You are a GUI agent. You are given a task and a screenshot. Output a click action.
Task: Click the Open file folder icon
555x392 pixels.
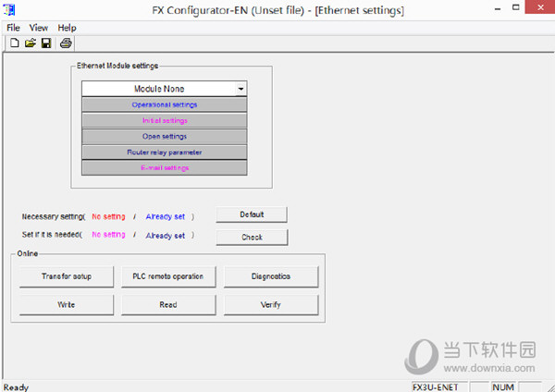tap(31, 43)
